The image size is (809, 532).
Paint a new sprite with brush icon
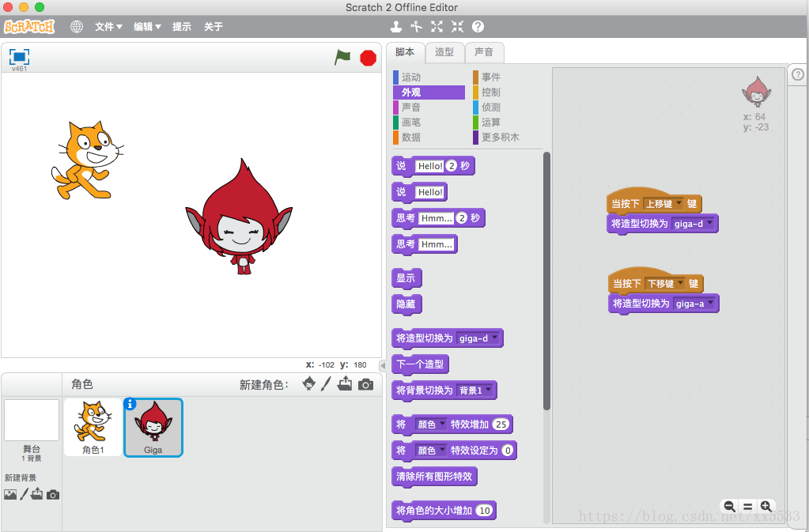click(x=326, y=383)
